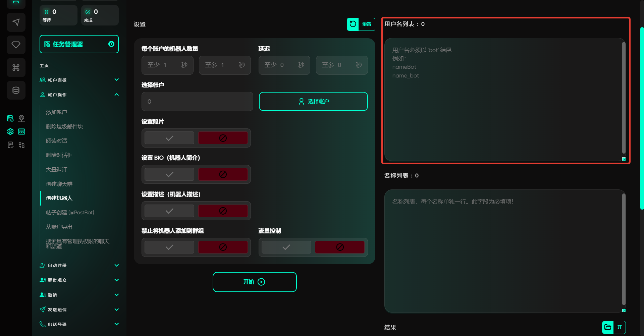Click the diamond icon in left rail
The height and width of the screenshot is (336, 644).
point(16,45)
